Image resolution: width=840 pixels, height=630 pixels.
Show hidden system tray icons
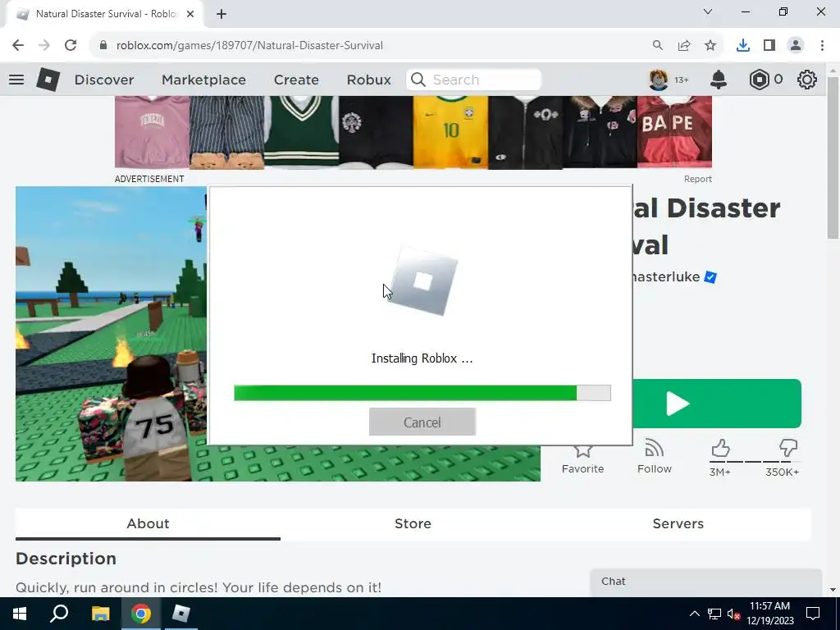tap(694, 614)
